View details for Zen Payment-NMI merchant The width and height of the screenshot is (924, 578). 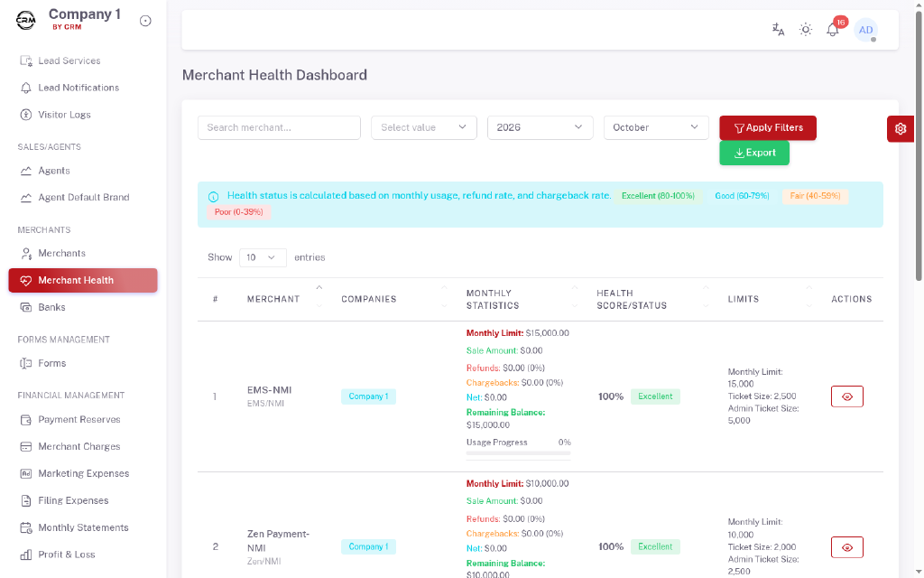846,547
